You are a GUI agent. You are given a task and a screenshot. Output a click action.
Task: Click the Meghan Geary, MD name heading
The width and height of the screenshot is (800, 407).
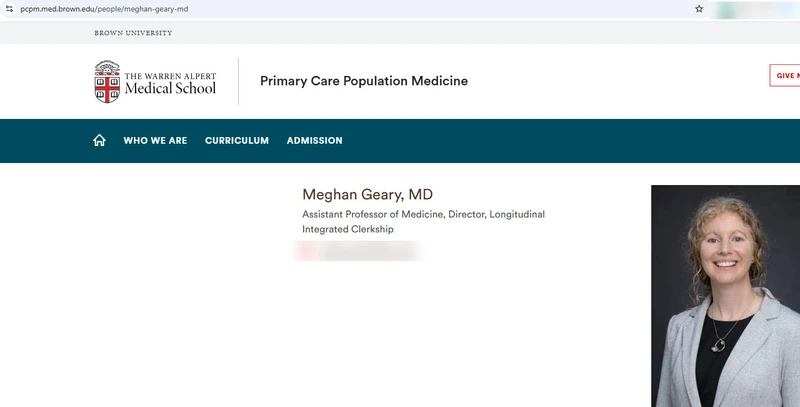pyautogui.click(x=367, y=194)
